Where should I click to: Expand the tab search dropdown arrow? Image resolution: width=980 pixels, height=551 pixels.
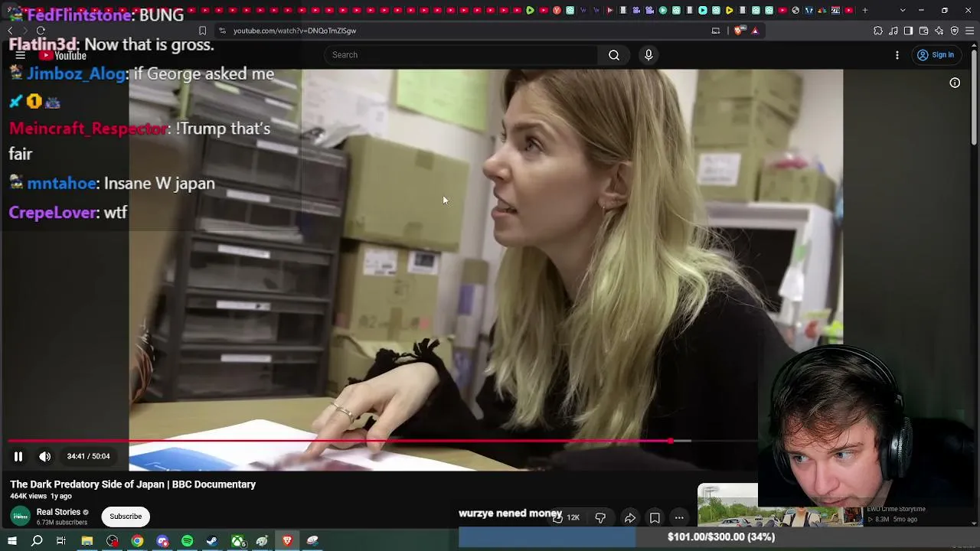click(903, 11)
